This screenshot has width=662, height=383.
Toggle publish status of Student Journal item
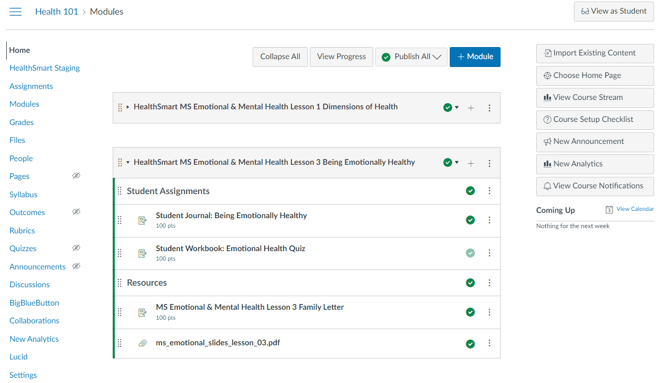pos(470,220)
